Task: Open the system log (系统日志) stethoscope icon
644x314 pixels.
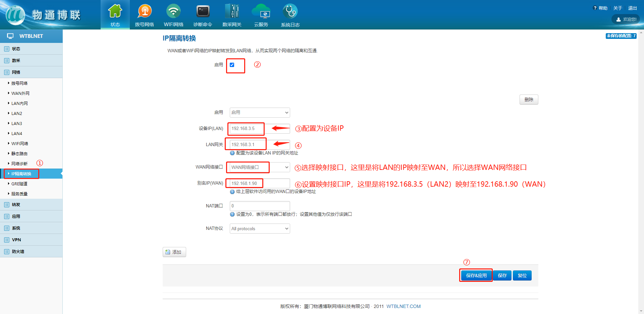Action: [x=290, y=12]
